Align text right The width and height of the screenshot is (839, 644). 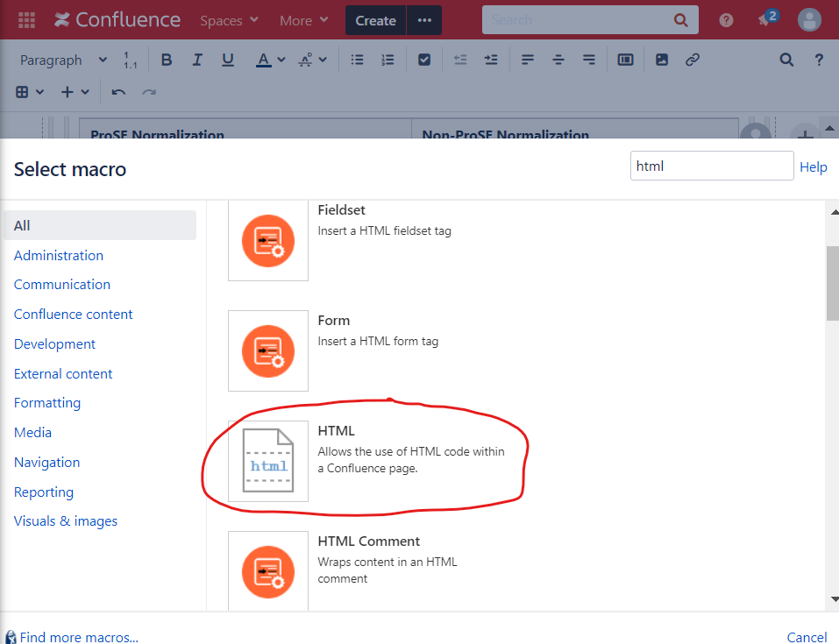[x=588, y=60]
